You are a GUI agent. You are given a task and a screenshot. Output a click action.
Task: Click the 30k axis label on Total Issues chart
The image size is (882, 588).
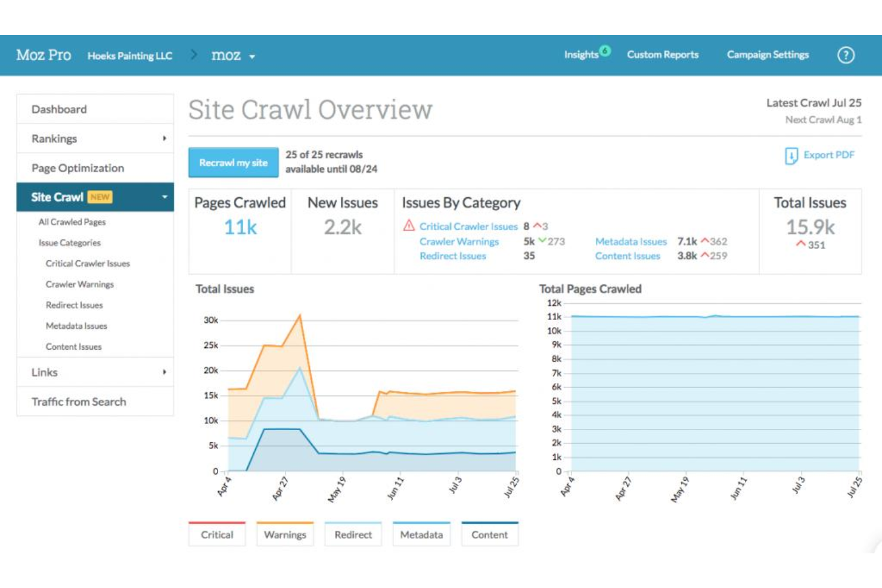(211, 320)
